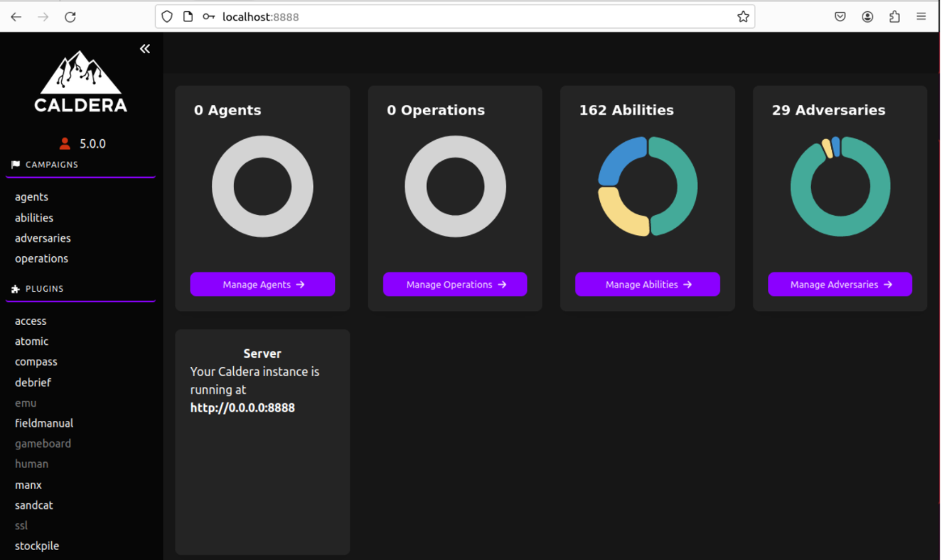Open the fieldmanual plugin
The width and height of the screenshot is (941, 560).
44,423
